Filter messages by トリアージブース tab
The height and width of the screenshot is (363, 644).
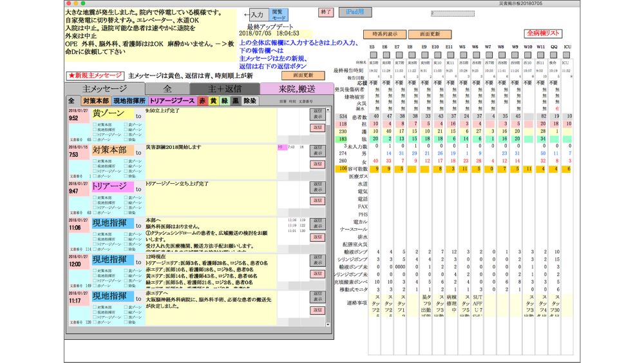172,101
